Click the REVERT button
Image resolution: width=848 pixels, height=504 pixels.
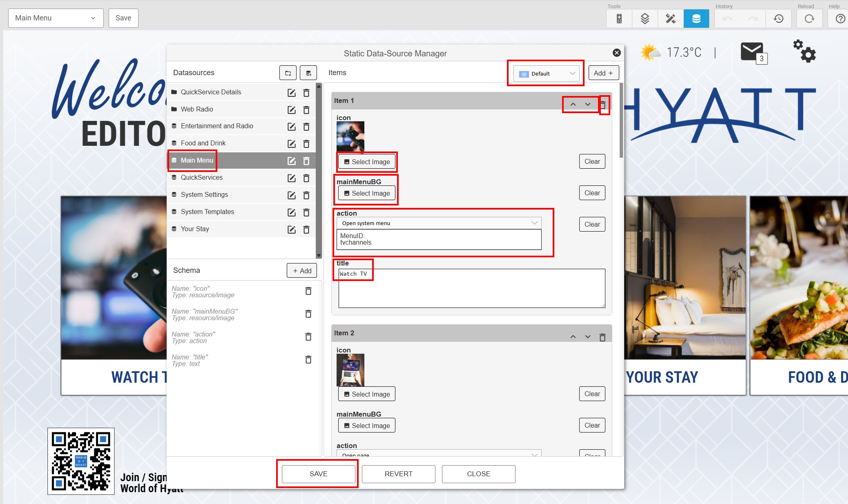click(398, 474)
